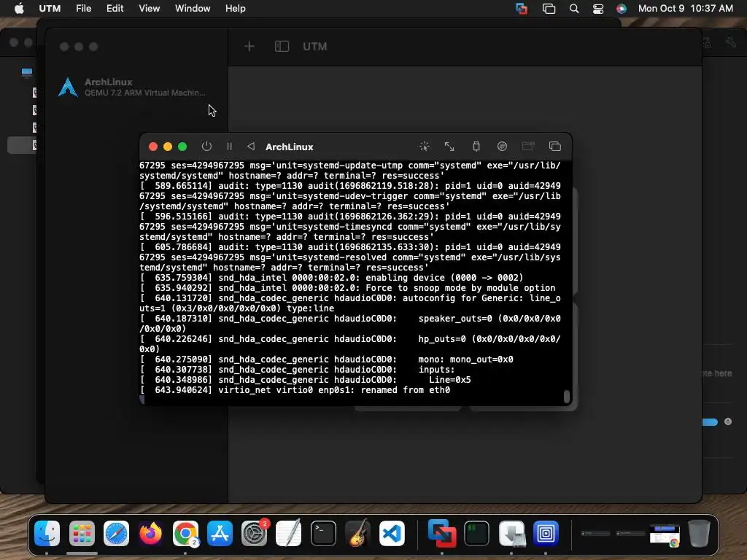
Task: Open System Settings from the dock
Action: 255,533
